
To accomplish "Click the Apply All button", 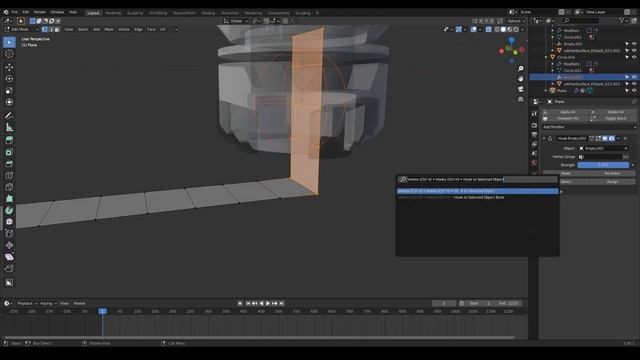I will 565,112.
